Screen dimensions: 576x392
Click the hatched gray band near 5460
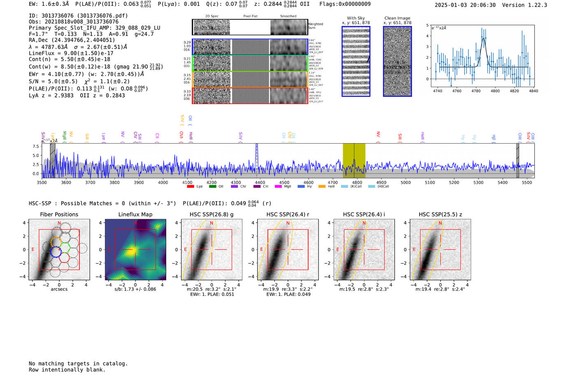click(x=518, y=160)
